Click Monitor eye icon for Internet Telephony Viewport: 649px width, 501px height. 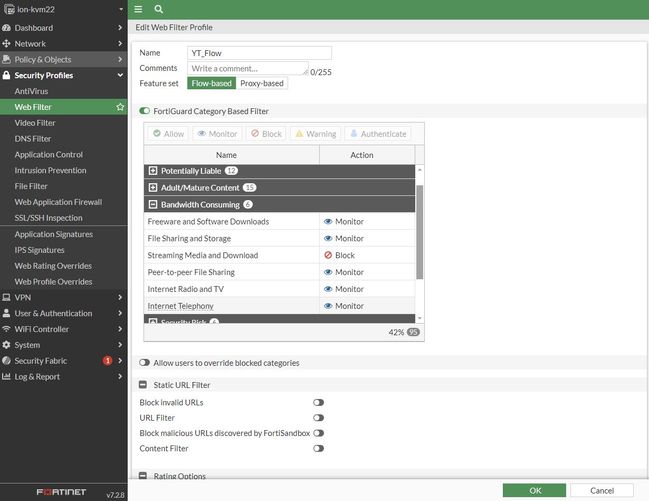point(328,306)
